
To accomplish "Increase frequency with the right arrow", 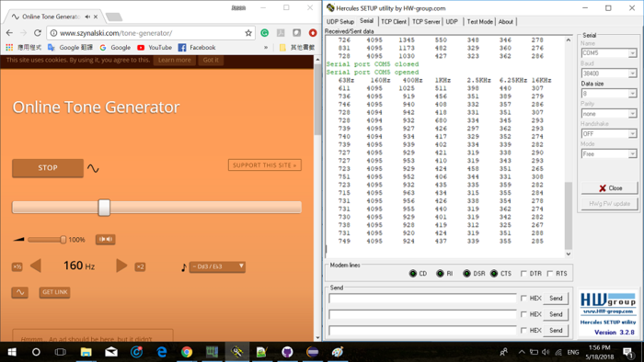I will tap(121, 266).
